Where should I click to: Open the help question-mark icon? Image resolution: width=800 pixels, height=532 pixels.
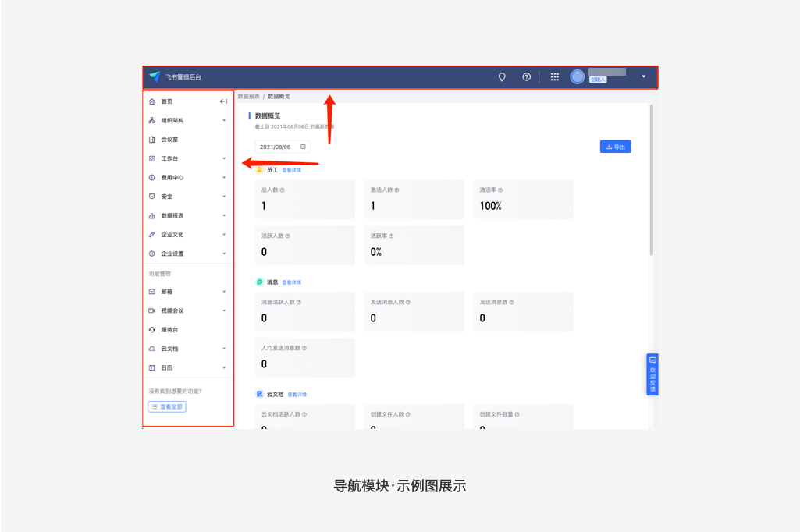[527, 77]
